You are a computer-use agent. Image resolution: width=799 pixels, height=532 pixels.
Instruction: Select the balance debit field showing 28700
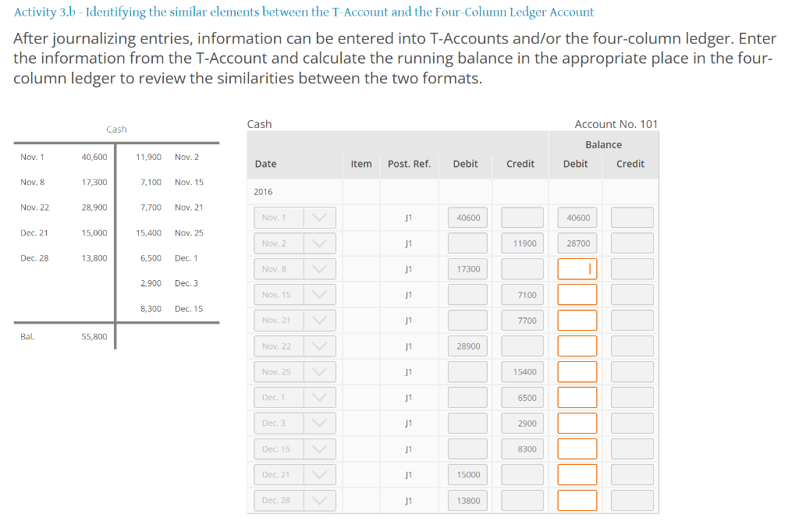tap(577, 243)
